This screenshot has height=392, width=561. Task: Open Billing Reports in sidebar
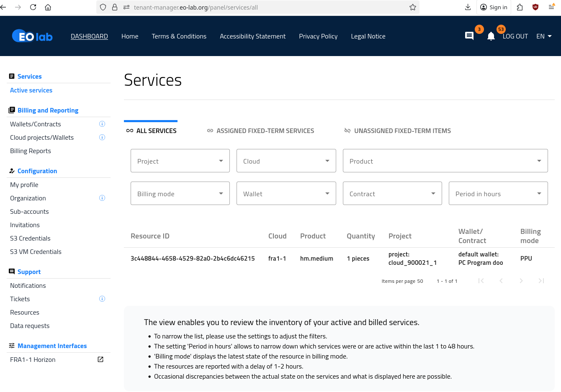[31, 151]
